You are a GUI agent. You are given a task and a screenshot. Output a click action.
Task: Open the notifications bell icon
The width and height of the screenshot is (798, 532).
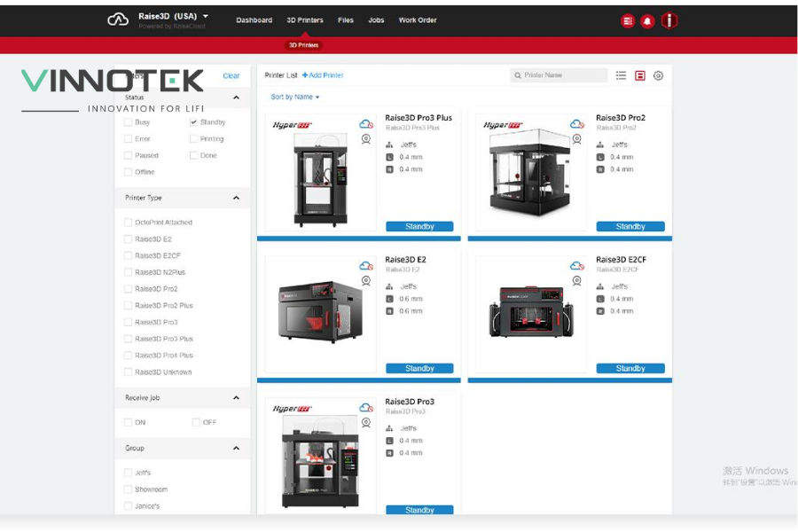click(647, 21)
